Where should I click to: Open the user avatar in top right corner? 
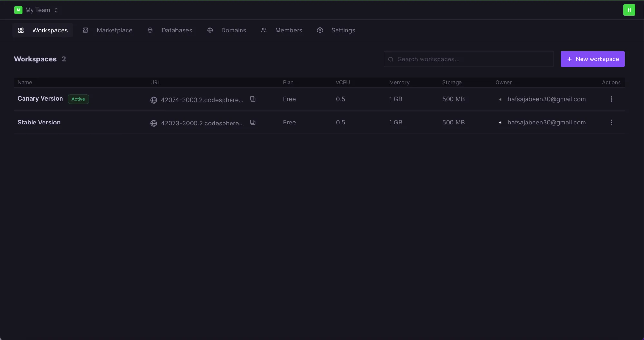[x=630, y=10]
